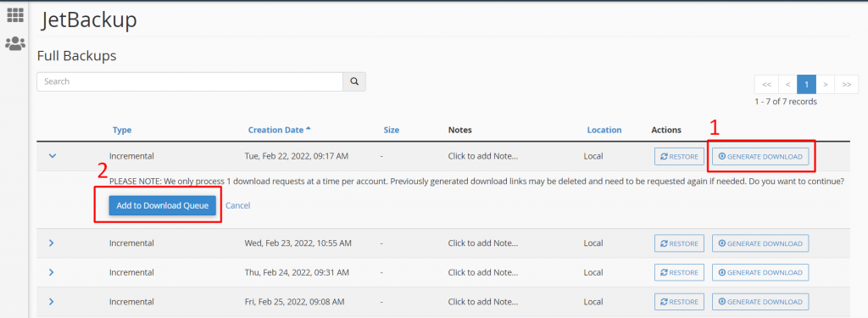Collapse the Feb 22 backup row
The height and width of the screenshot is (318, 868).
53,156
